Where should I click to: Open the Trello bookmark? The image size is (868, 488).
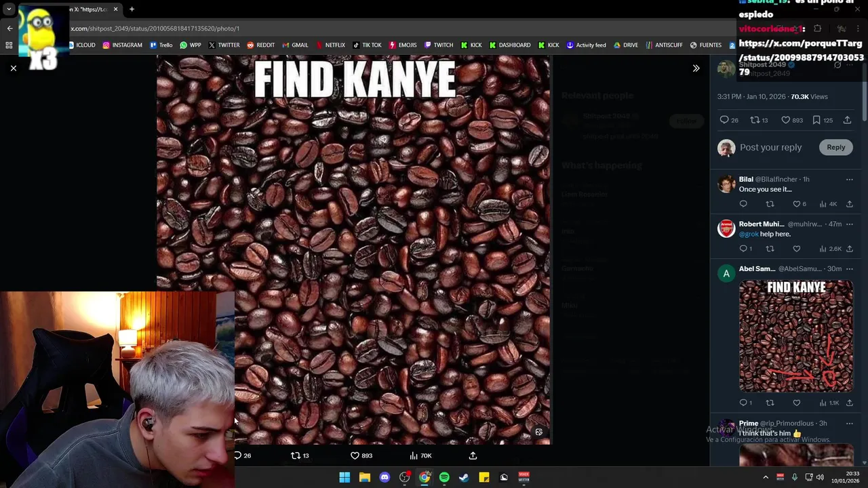pos(161,45)
